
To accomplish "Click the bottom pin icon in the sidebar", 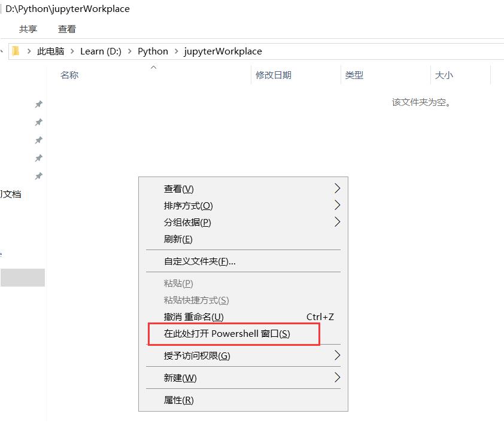I will [x=38, y=176].
